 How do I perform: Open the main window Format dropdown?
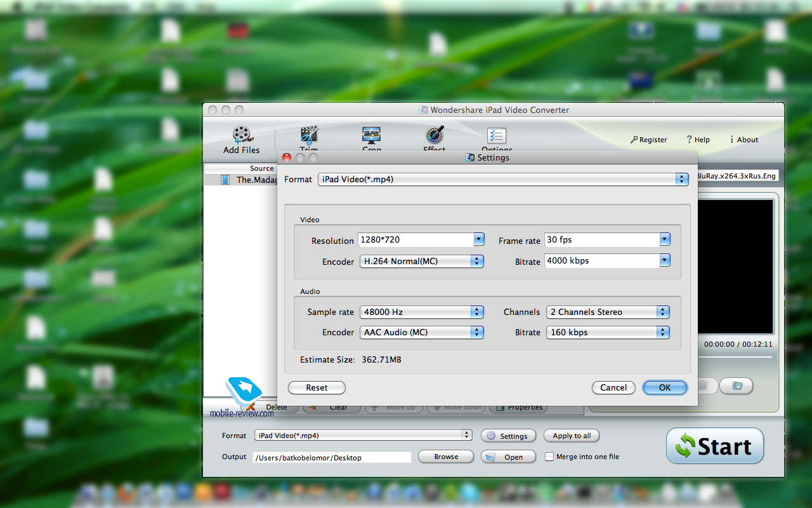tap(363, 436)
